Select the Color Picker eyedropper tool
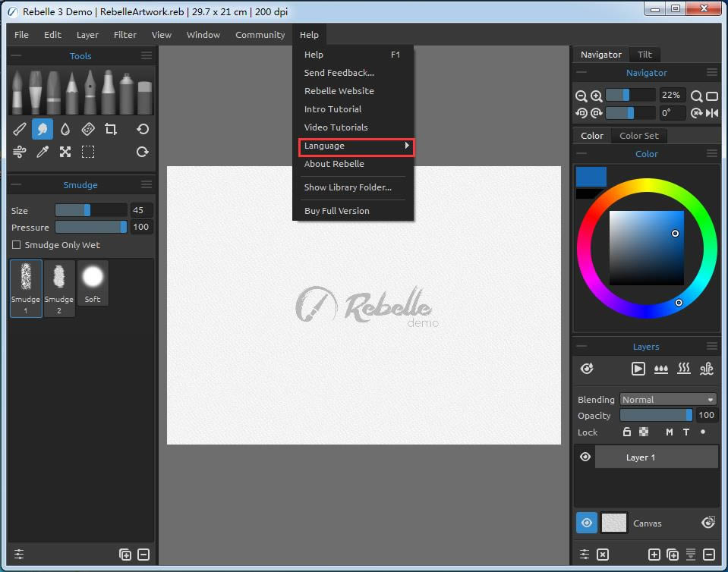The image size is (728, 572). pyautogui.click(x=43, y=152)
